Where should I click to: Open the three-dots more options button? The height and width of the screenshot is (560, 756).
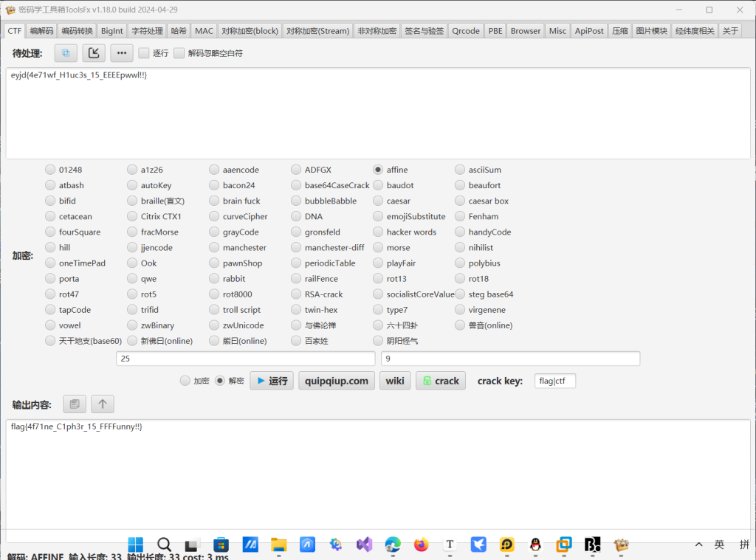(122, 53)
